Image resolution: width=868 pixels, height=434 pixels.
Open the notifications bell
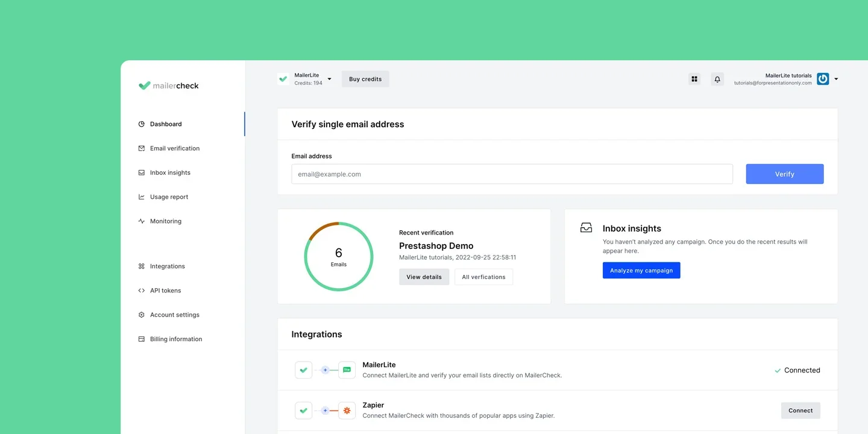717,79
